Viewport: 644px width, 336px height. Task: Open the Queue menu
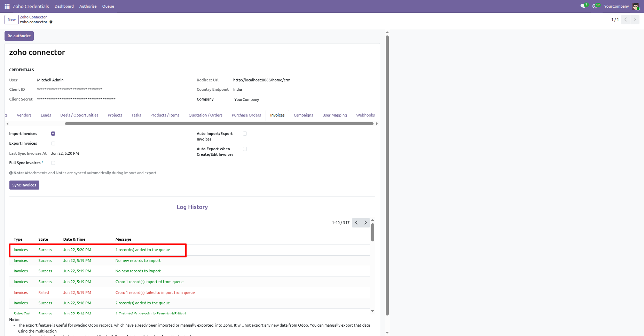[108, 6]
